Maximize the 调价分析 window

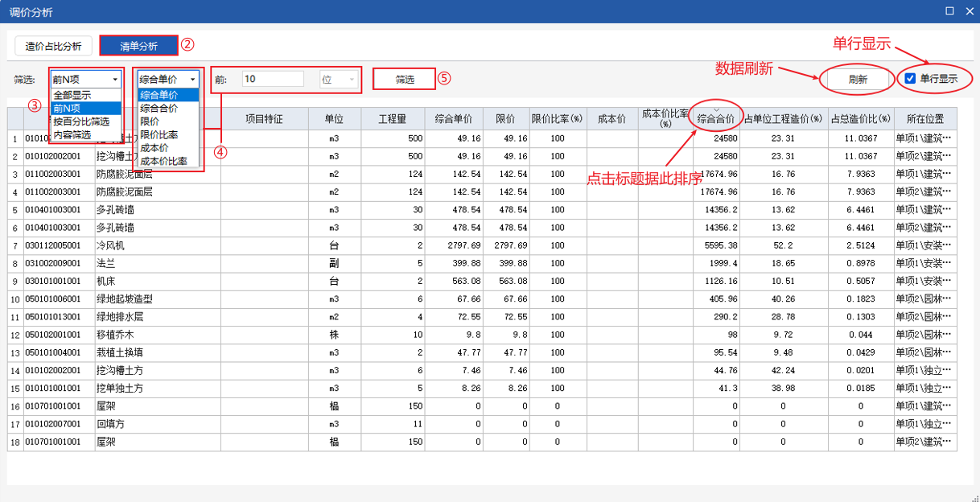click(949, 11)
